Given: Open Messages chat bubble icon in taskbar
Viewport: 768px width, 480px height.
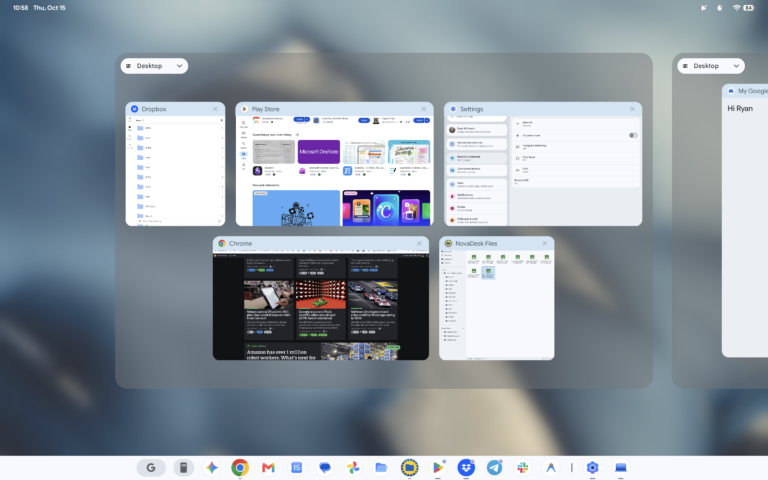Looking at the screenshot, I should pos(325,468).
